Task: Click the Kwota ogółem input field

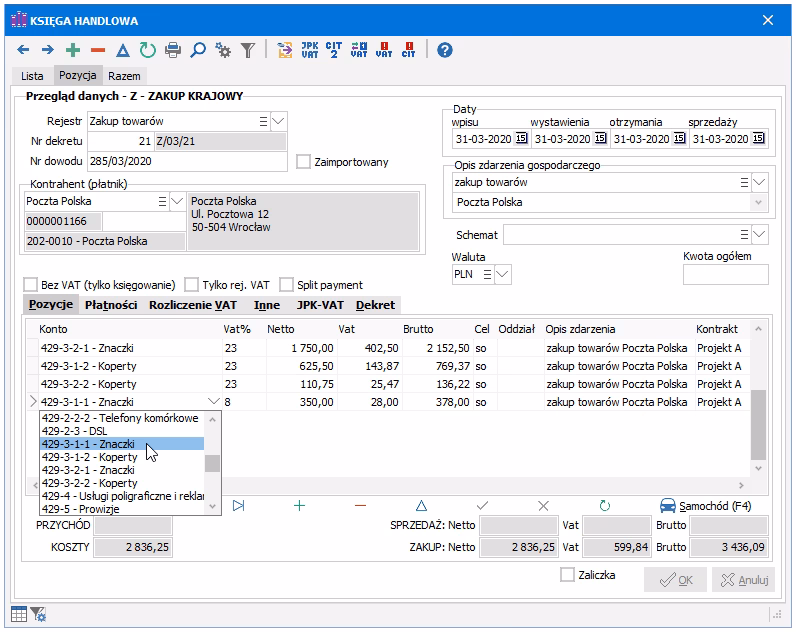Action: [725, 274]
